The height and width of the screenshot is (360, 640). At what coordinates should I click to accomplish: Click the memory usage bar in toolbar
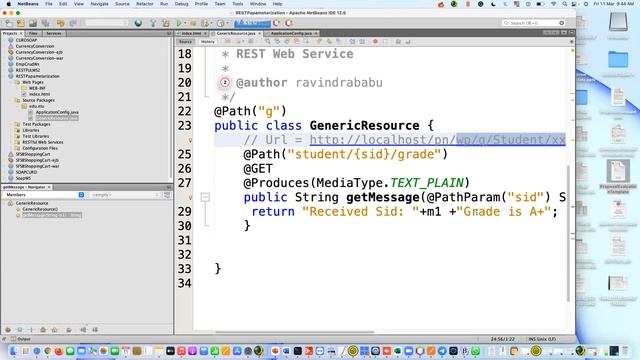point(253,23)
